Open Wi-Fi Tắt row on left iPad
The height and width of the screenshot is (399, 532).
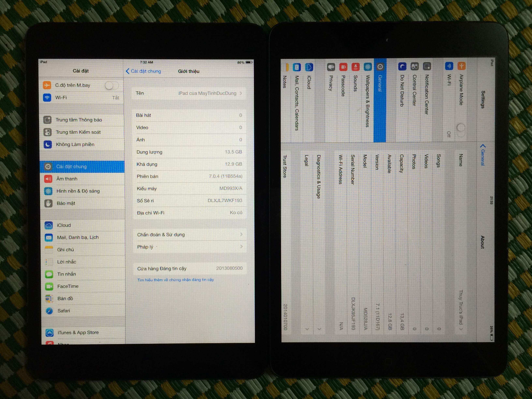(81, 97)
